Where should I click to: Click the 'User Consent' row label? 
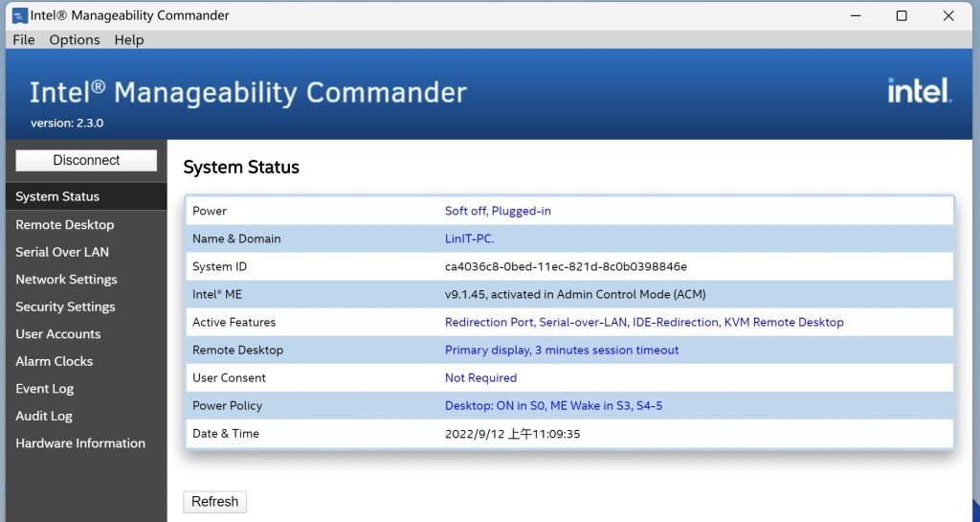[x=229, y=377]
